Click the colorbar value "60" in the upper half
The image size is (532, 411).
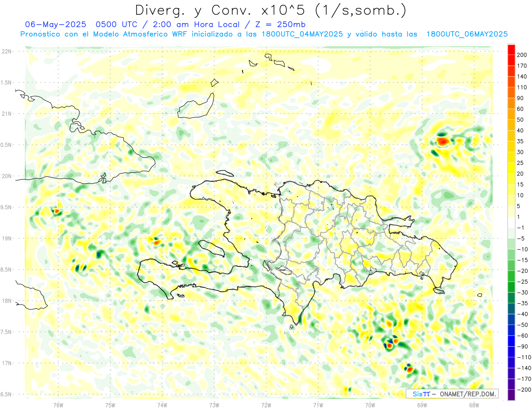pyautogui.click(x=521, y=109)
